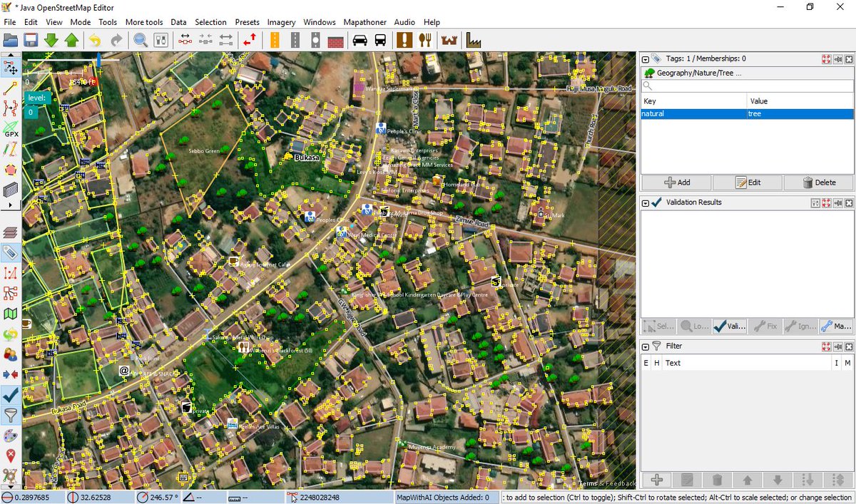Close the Filter panel with its X

pyautogui.click(x=849, y=346)
